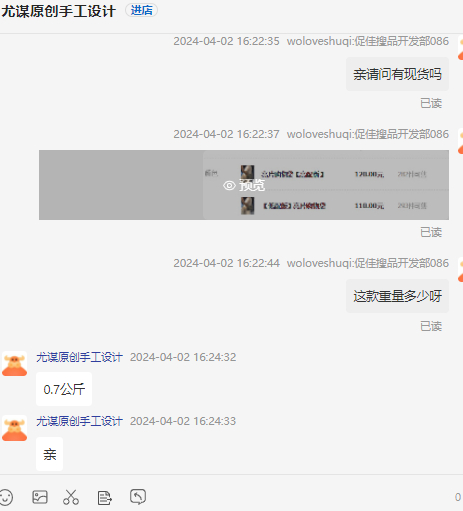Viewport: 463px width, 511px height.
Task: Click sender name at 16:22:35 timestamp
Action: [x=368, y=41]
